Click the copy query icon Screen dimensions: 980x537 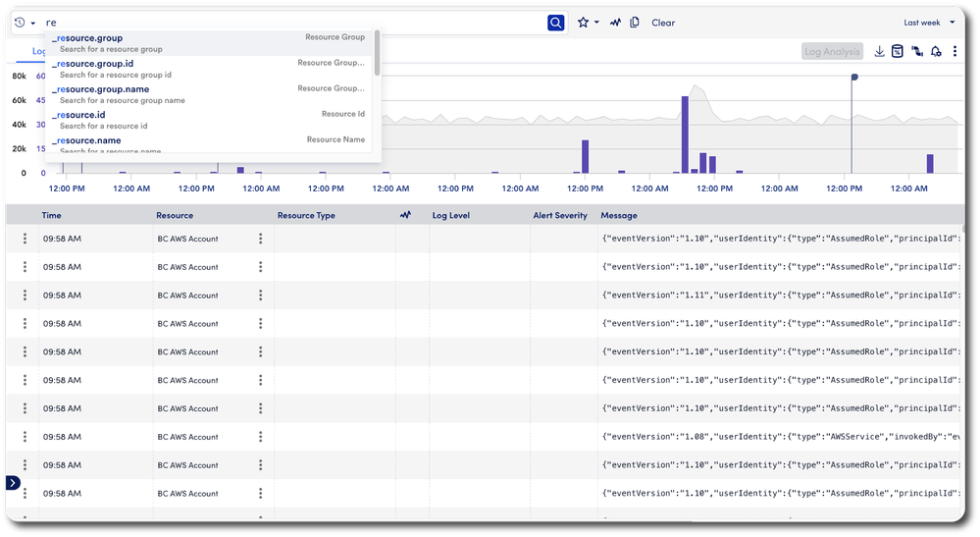click(635, 23)
